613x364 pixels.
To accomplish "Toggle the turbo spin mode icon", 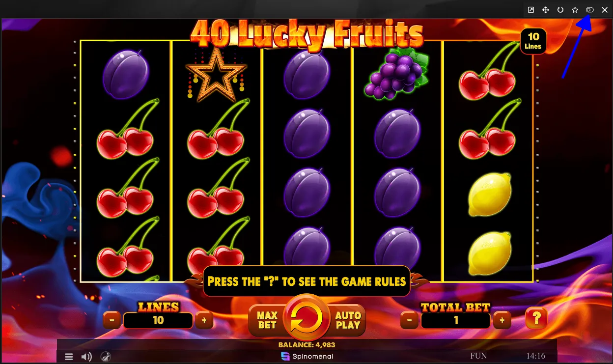I will [x=106, y=357].
